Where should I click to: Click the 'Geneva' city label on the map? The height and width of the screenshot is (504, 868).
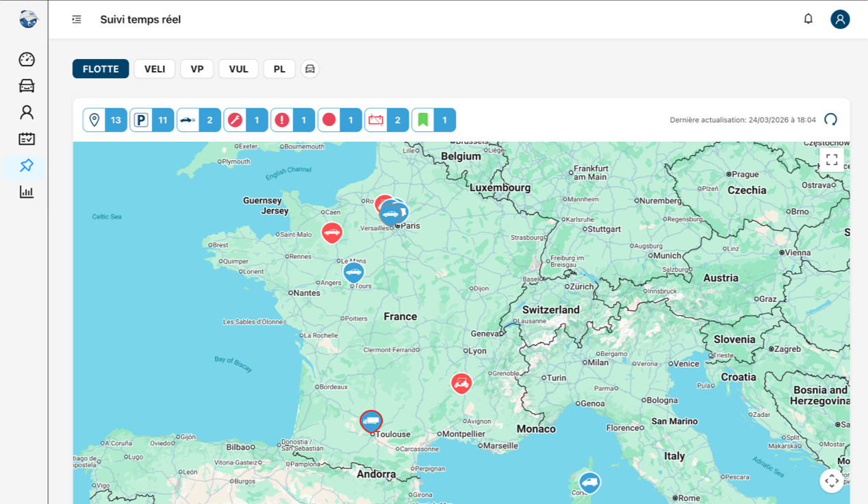tap(486, 333)
